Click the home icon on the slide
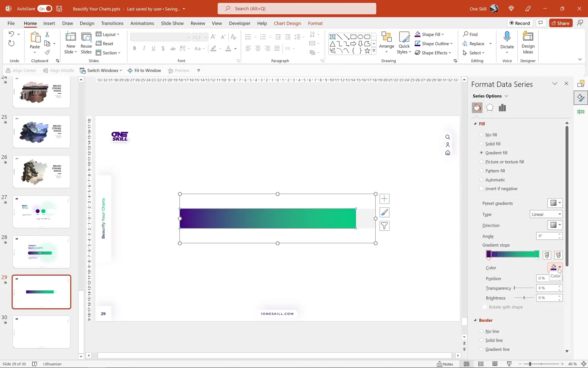 coord(448,153)
